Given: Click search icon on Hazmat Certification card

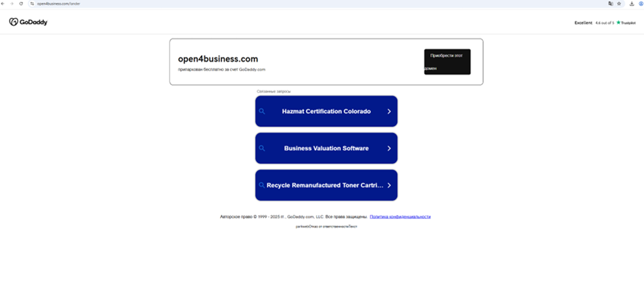Looking at the screenshot, I should (x=262, y=112).
